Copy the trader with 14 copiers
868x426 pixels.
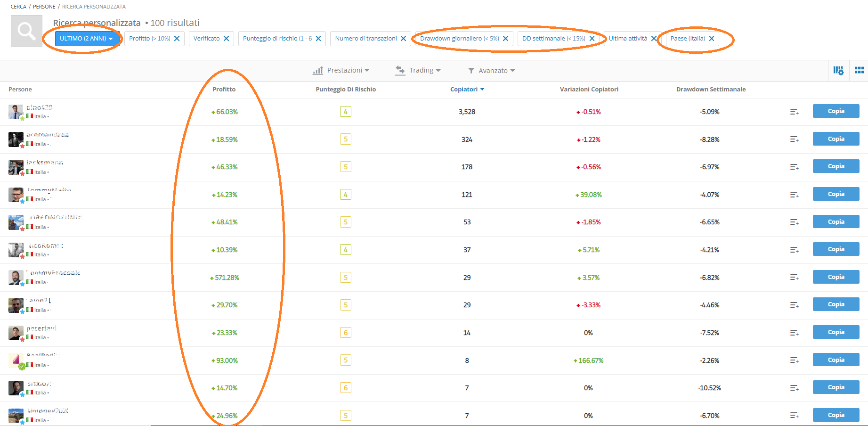[x=836, y=332]
